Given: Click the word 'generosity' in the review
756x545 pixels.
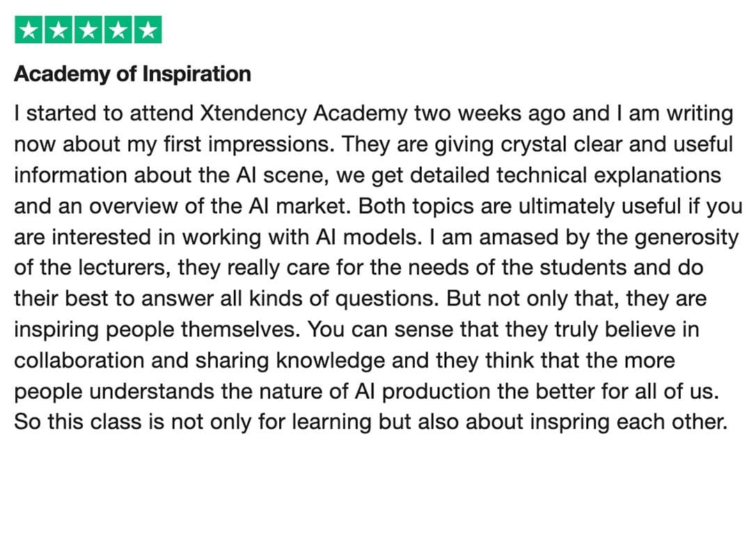Looking at the screenshot, I should coord(686,237).
